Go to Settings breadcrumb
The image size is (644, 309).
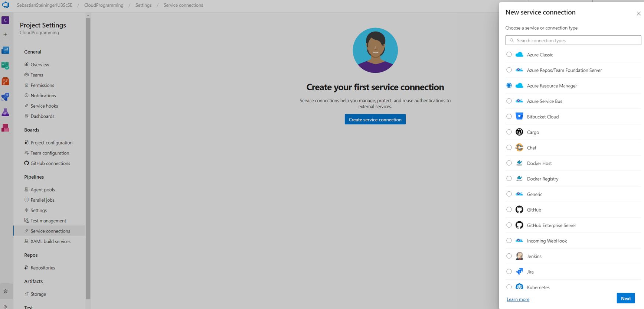(x=143, y=5)
